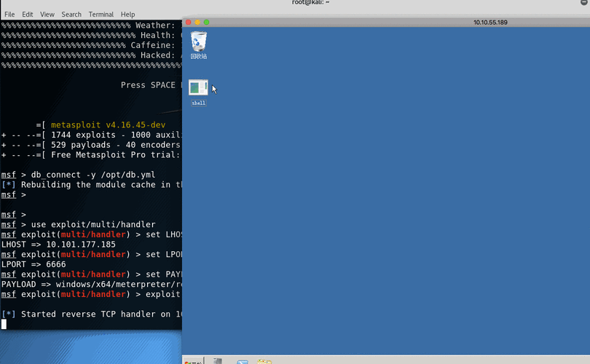Open Server Manager icon in remote taskbar

218,361
